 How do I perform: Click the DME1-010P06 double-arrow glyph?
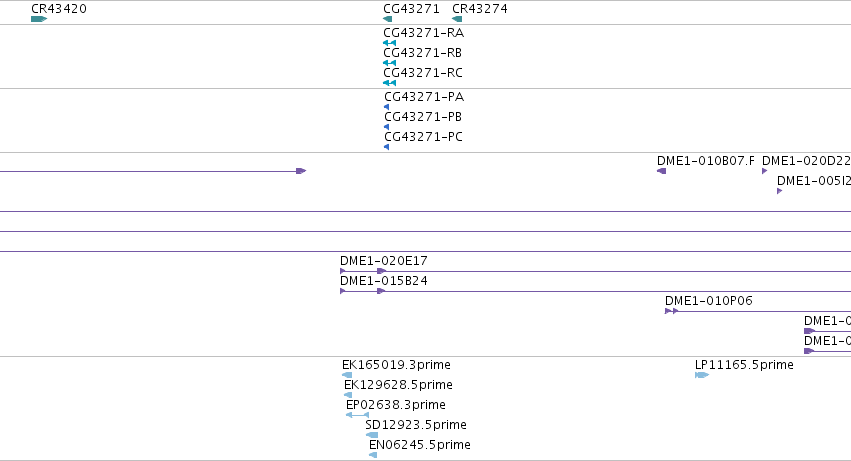pos(671,311)
